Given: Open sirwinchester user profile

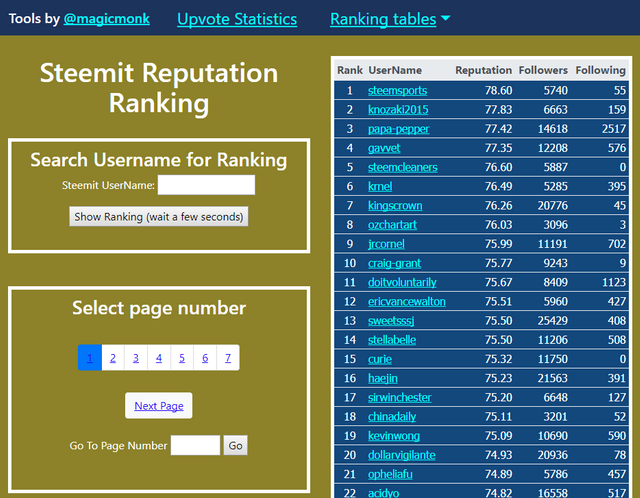Looking at the screenshot, I should tap(400, 397).
